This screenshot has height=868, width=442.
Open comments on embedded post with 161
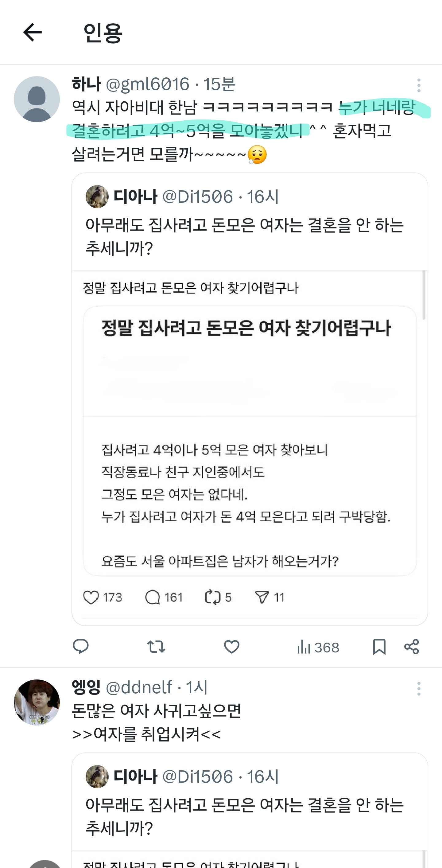tap(152, 597)
